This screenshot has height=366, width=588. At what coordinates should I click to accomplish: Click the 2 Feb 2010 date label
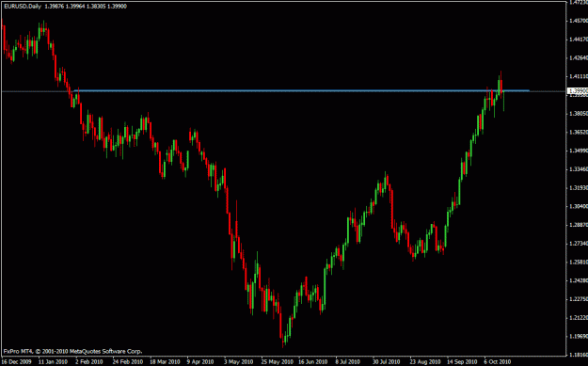[x=88, y=362]
